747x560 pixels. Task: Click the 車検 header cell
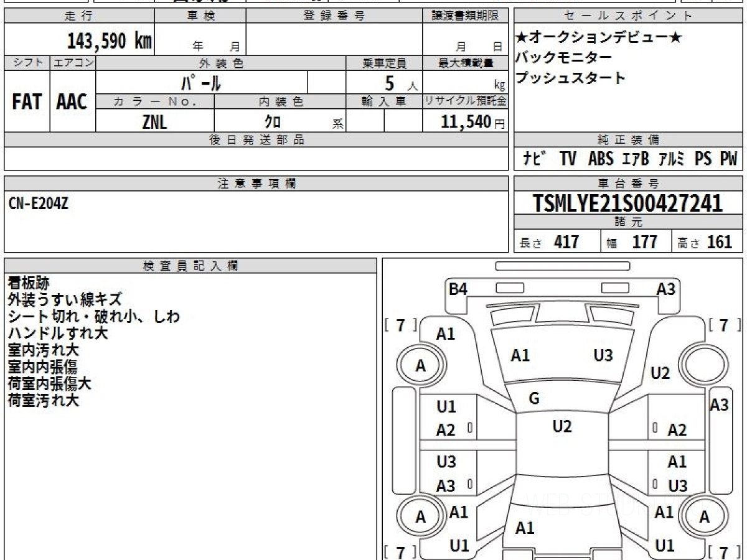(200, 16)
